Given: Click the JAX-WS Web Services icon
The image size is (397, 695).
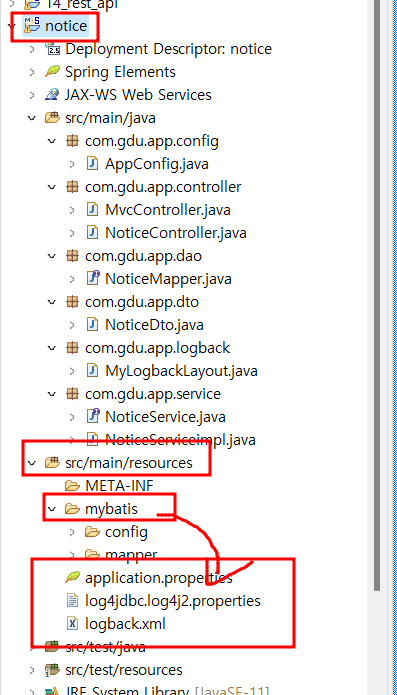Looking at the screenshot, I should point(52,94).
